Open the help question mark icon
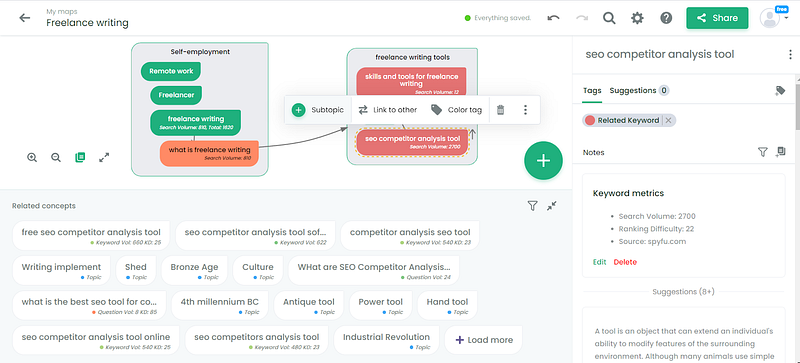Image resolution: width=800 pixels, height=363 pixels. (666, 18)
